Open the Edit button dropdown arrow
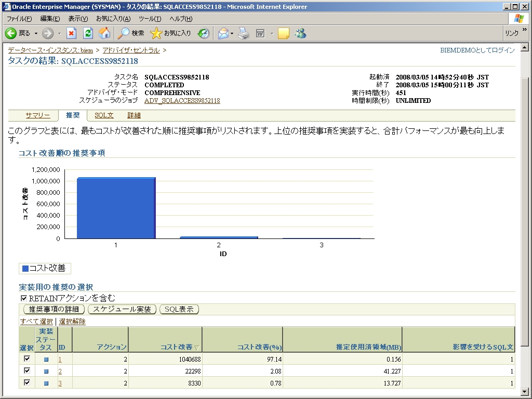This screenshot has width=532, height=399. (272, 33)
